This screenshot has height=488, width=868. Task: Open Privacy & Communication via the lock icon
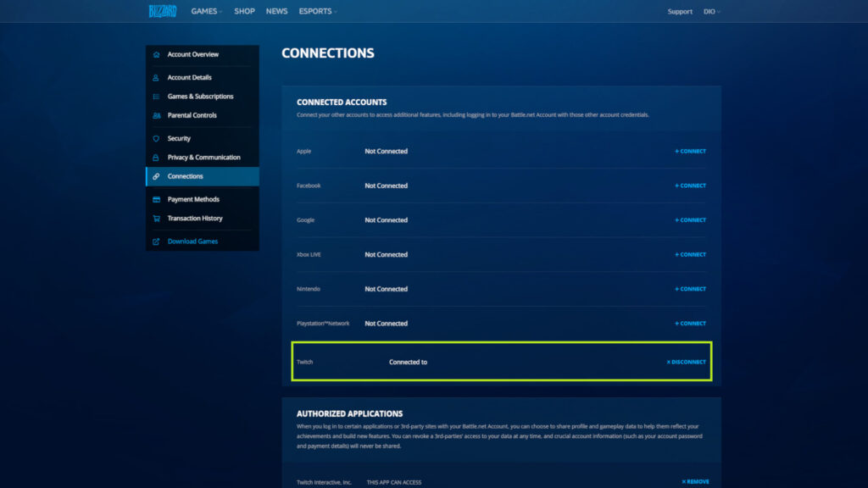[156, 157]
